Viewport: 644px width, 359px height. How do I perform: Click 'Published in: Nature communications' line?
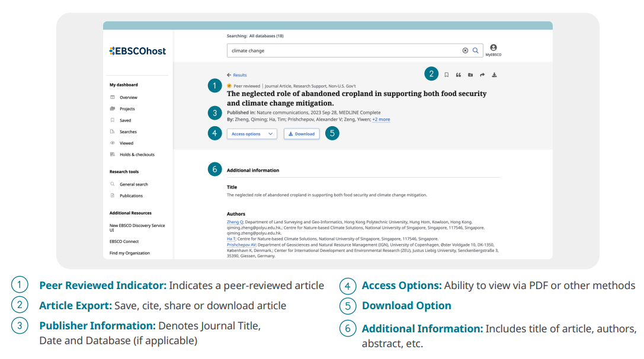303,113
